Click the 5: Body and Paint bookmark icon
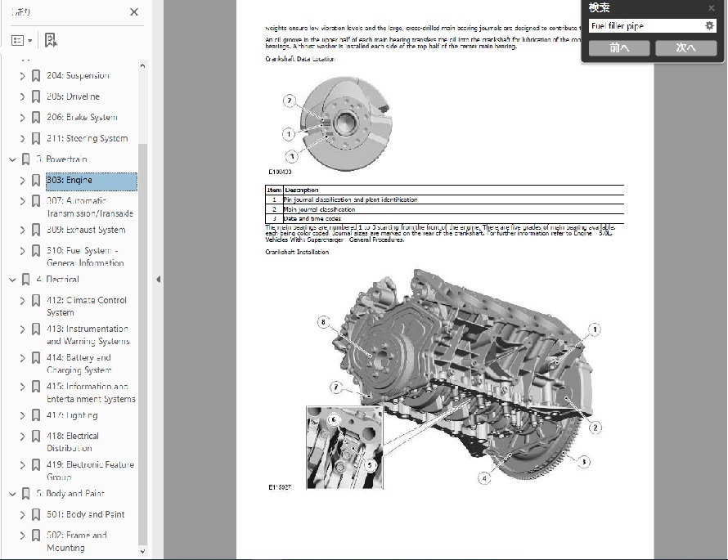Image resolution: width=728 pixels, height=560 pixels. 26,494
